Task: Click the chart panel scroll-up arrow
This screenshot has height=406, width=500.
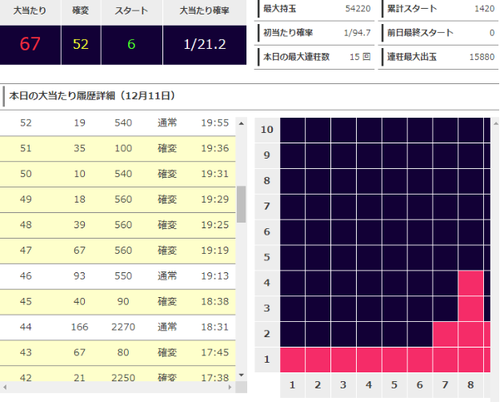Action: tap(496, 124)
